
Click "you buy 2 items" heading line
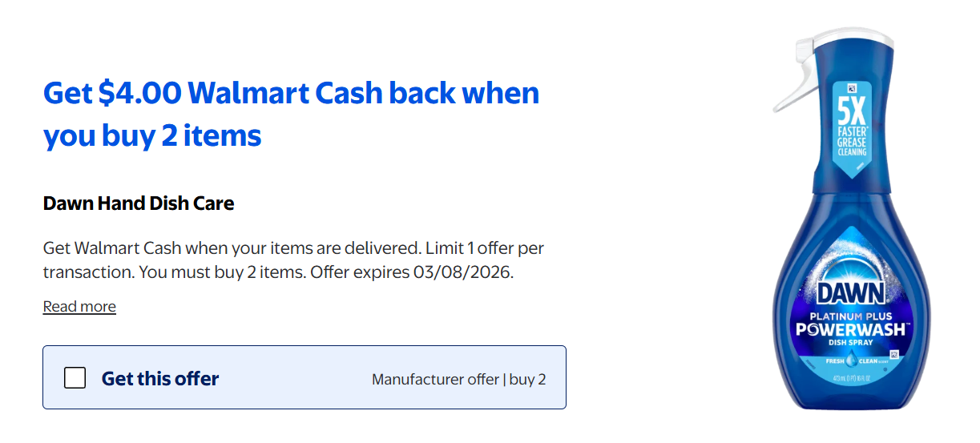pyautogui.click(x=152, y=135)
